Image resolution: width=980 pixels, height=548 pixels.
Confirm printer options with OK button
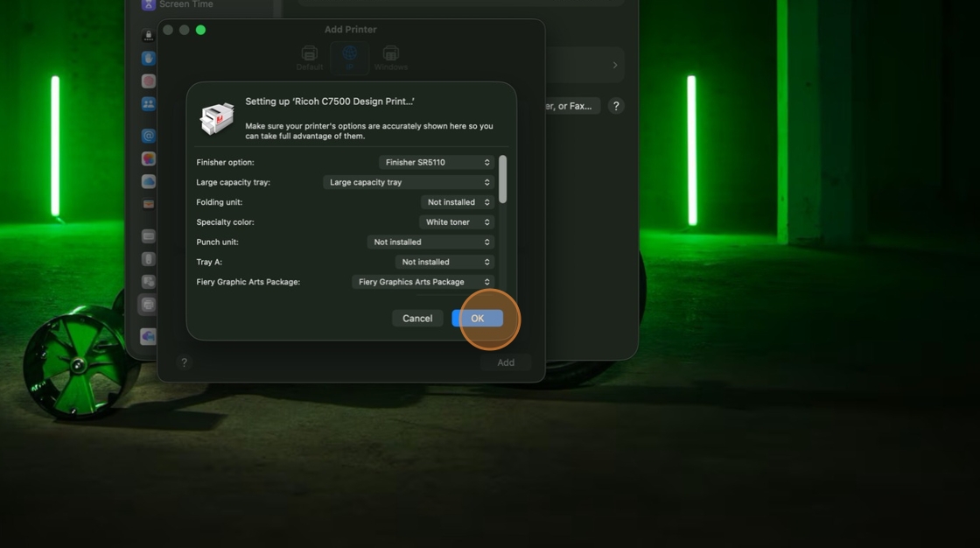[478, 319]
